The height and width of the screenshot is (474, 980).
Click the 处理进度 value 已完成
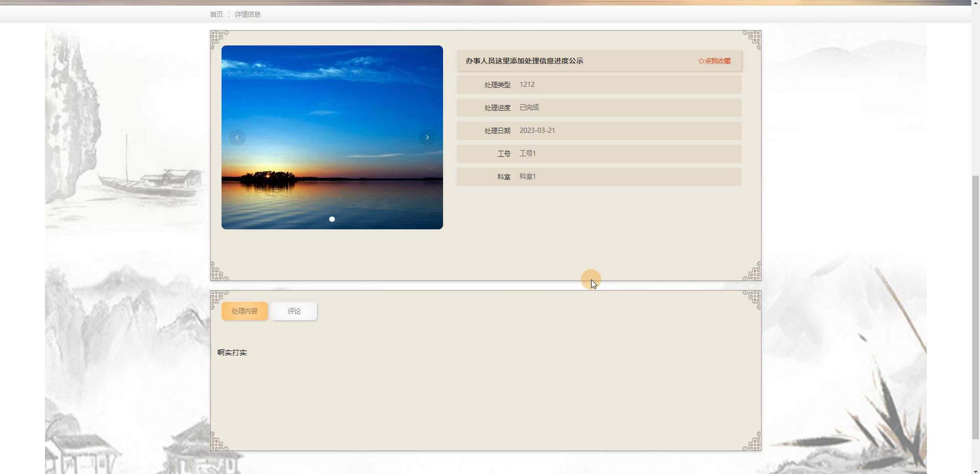529,108
